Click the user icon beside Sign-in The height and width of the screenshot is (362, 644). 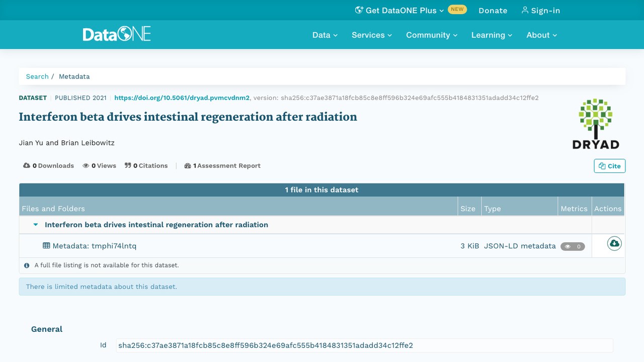[525, 10]
